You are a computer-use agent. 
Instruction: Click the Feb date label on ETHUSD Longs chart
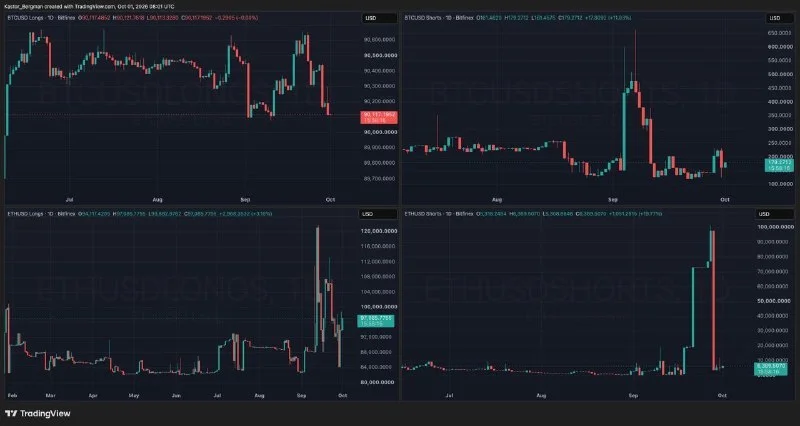tap(13, 395)
